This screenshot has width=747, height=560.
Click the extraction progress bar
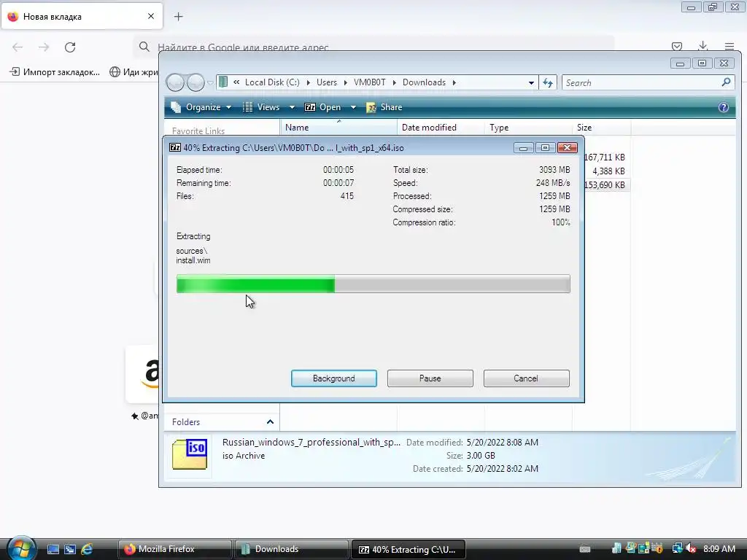point(373,284)
